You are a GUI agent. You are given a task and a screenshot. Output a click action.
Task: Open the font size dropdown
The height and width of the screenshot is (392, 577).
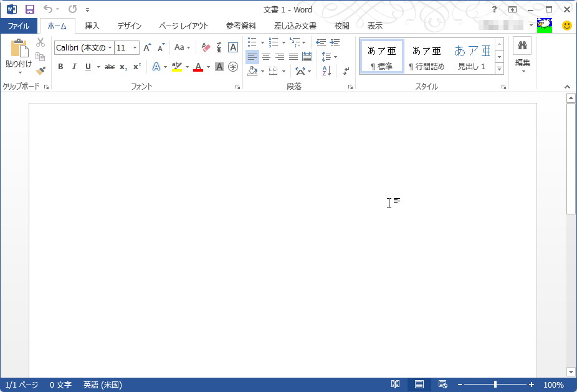click(x=135, y=47)
